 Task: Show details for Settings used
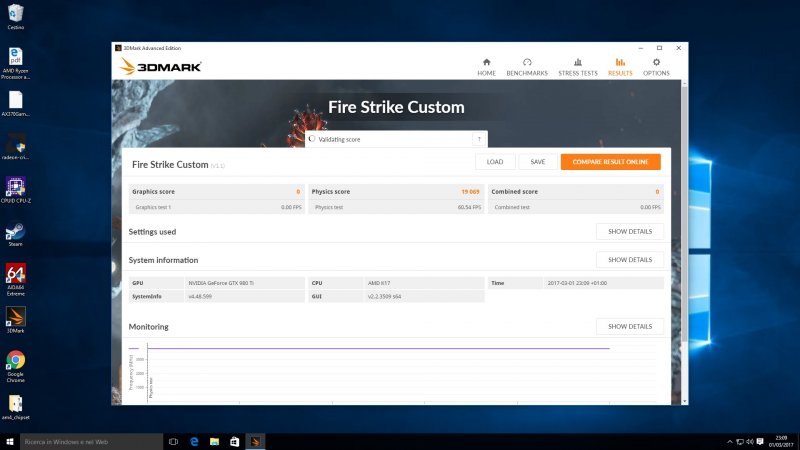tap(630, 231)
